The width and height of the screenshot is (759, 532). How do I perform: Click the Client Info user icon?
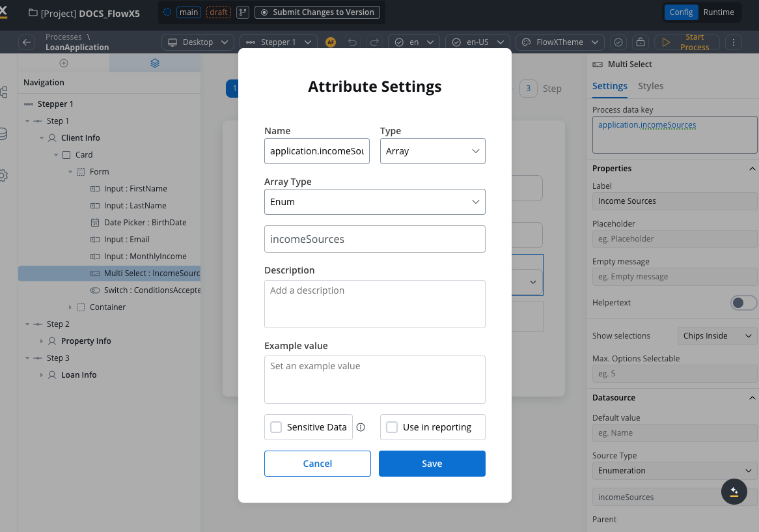tap(52, 138)
